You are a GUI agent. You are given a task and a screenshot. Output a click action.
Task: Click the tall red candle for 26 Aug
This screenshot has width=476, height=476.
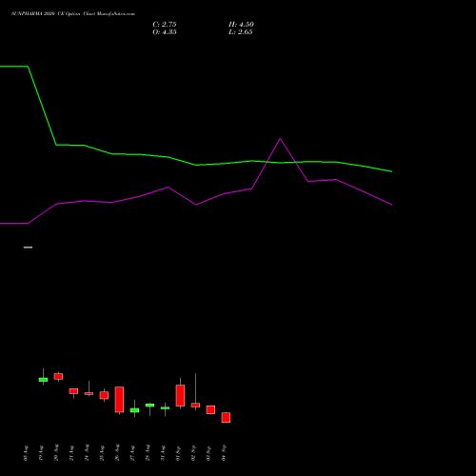119,399
